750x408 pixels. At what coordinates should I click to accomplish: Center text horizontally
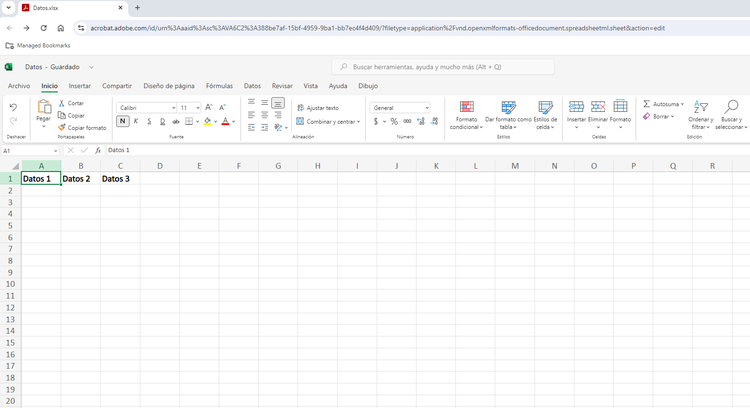pyautogui.click(x=265, y=115)
